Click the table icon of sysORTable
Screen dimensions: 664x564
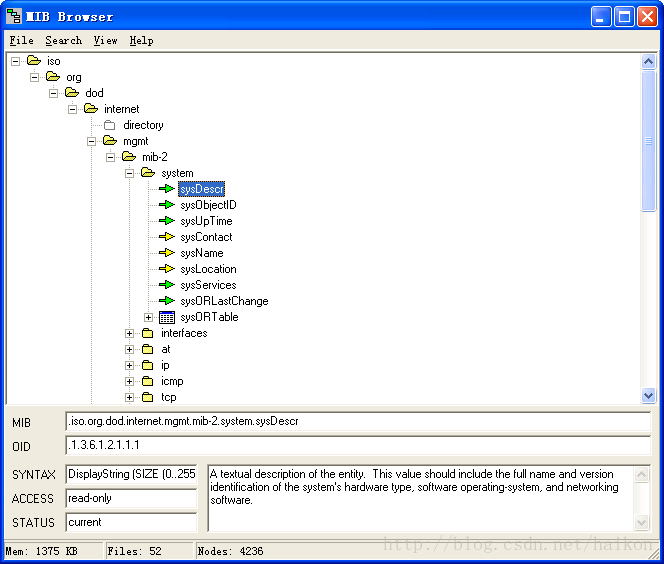click(167, 317)
